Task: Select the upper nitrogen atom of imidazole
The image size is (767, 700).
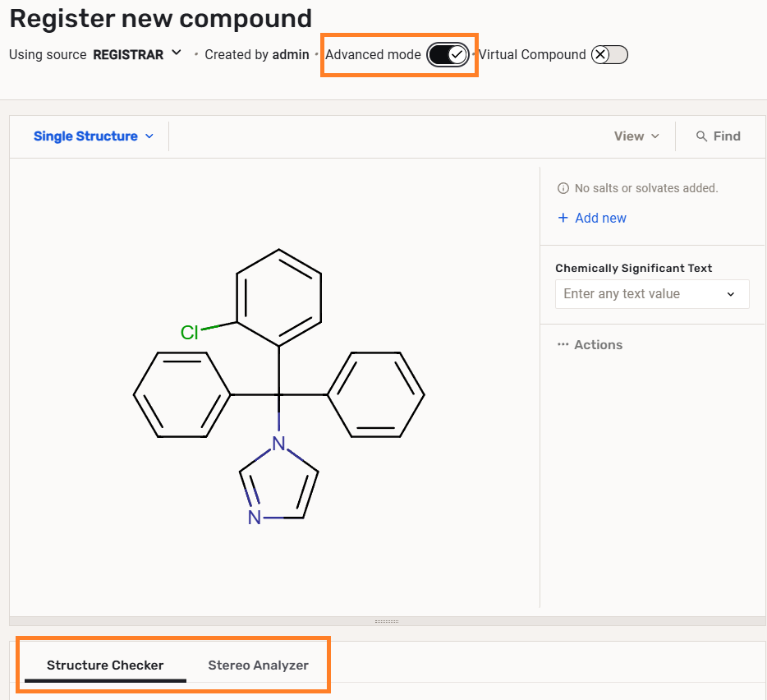Action: click(279, 444)
